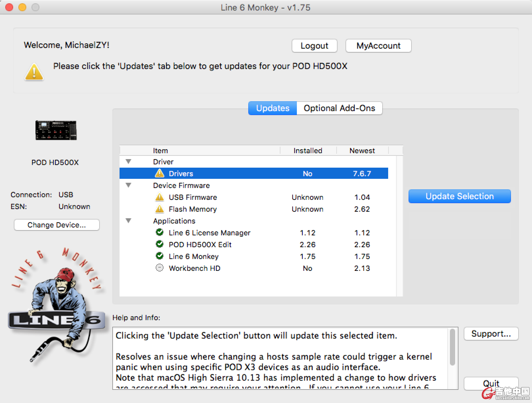The image size is (532, 403).
Task: Open the Optional Add-Ons tab
Action: click(339, 108)
